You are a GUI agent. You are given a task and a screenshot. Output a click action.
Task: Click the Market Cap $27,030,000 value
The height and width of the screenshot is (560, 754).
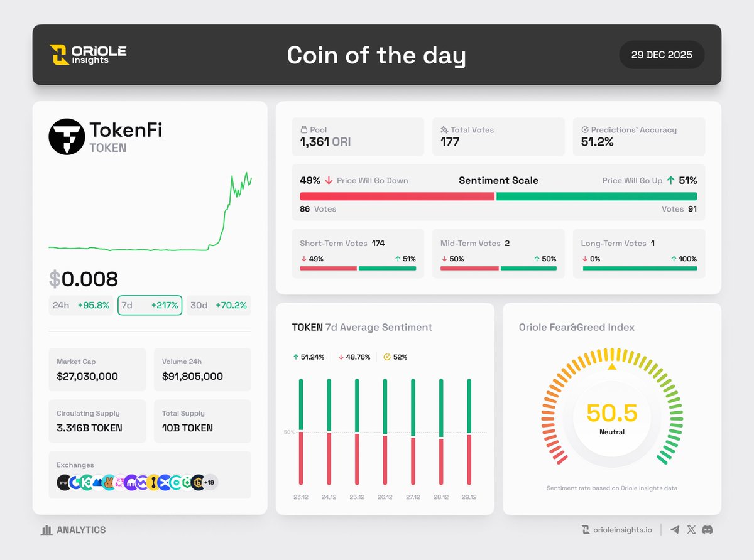87,376
